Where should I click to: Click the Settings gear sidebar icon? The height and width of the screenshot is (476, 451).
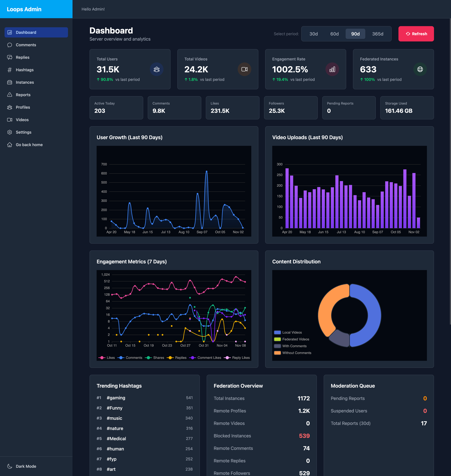[10, 132]
